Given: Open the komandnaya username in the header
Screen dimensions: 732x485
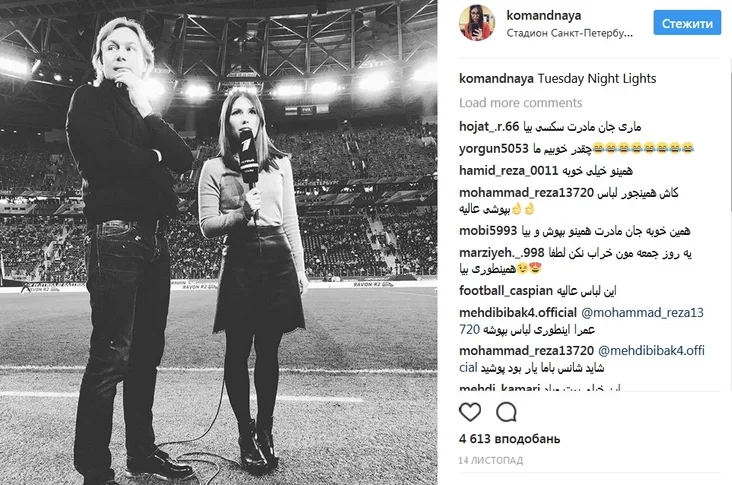Looking at the screenshot, I should (x=544, y=15).
